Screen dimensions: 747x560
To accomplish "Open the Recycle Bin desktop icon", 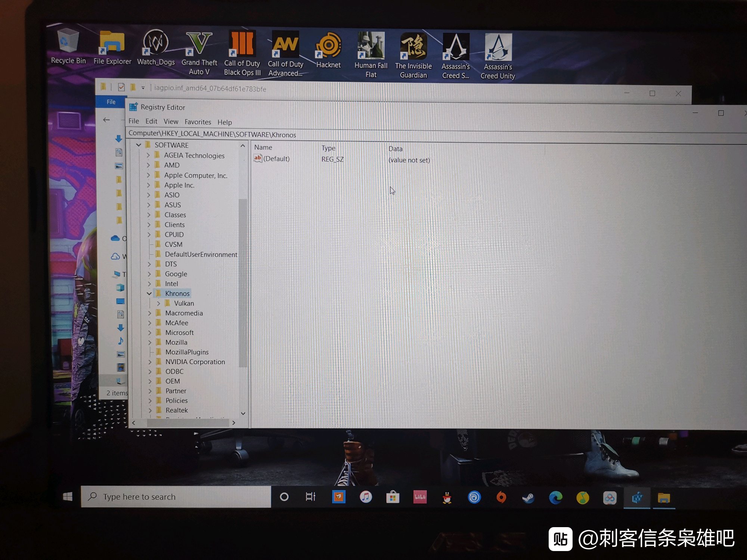I will tap(68, 47).
